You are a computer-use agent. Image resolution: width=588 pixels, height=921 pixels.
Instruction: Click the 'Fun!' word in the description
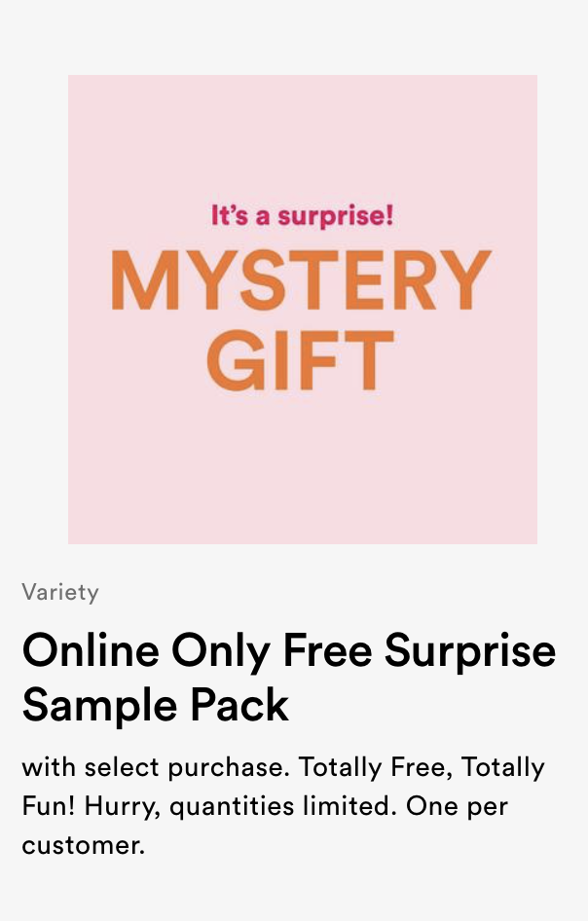point(49,806)
